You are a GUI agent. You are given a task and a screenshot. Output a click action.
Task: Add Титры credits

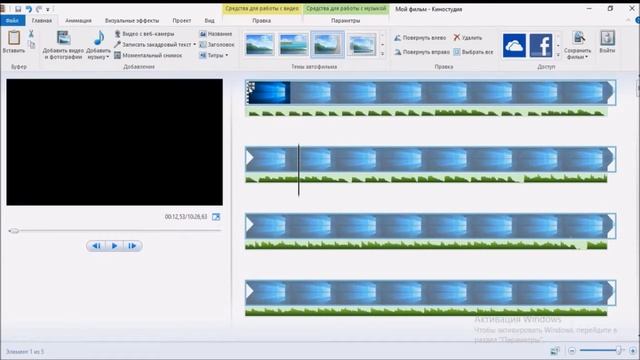[211, 56]
